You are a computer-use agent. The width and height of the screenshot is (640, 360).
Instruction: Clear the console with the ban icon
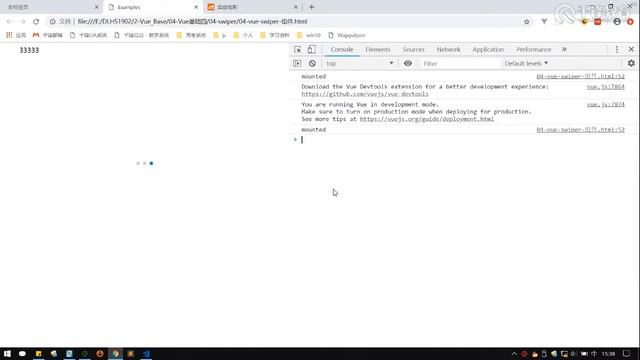point(312,63)
